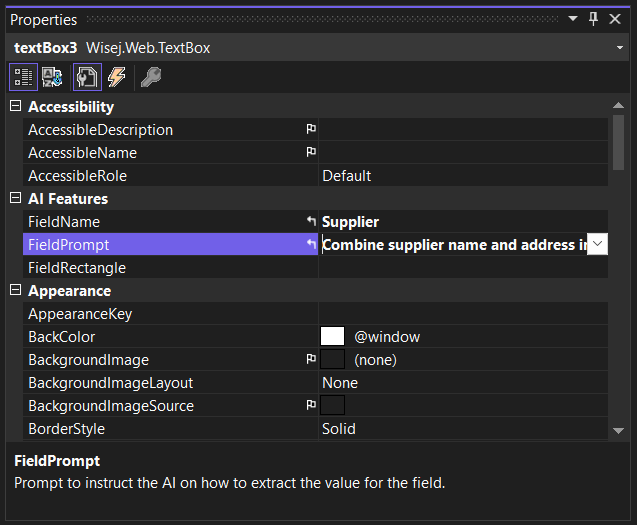Collapse the Appearance category
637x525 pixels.
point(15,290)
